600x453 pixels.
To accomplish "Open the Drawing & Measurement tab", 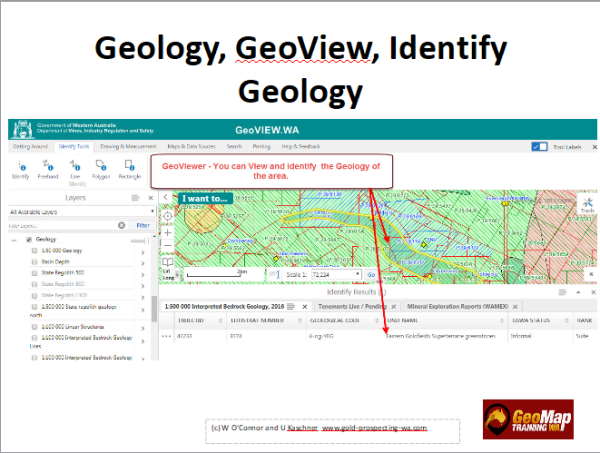I will (128, 147).
